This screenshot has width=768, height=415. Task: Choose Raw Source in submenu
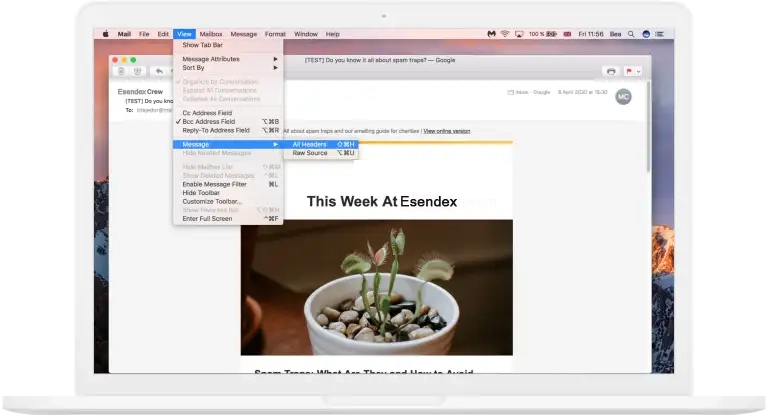[321, 153]
